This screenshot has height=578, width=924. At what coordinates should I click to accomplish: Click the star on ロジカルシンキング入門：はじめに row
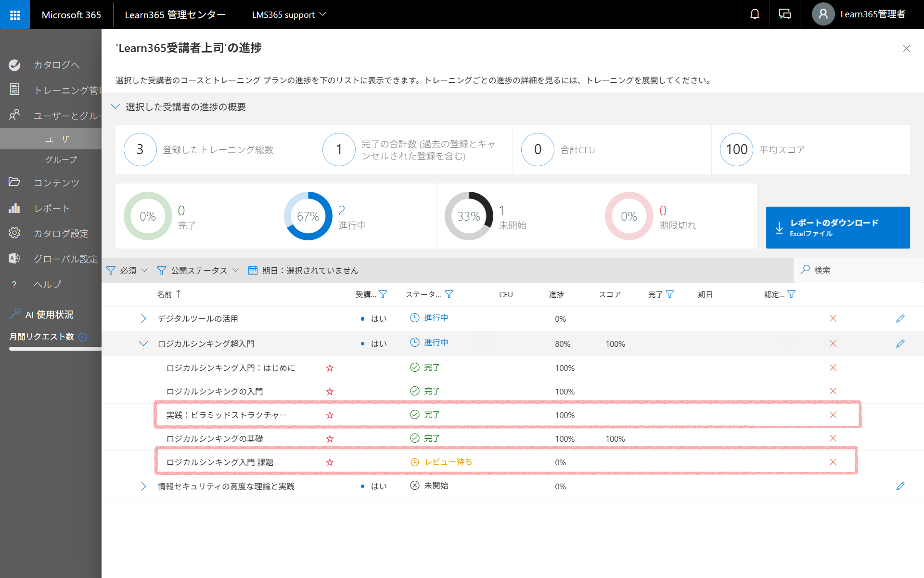[x=330, y=368]
